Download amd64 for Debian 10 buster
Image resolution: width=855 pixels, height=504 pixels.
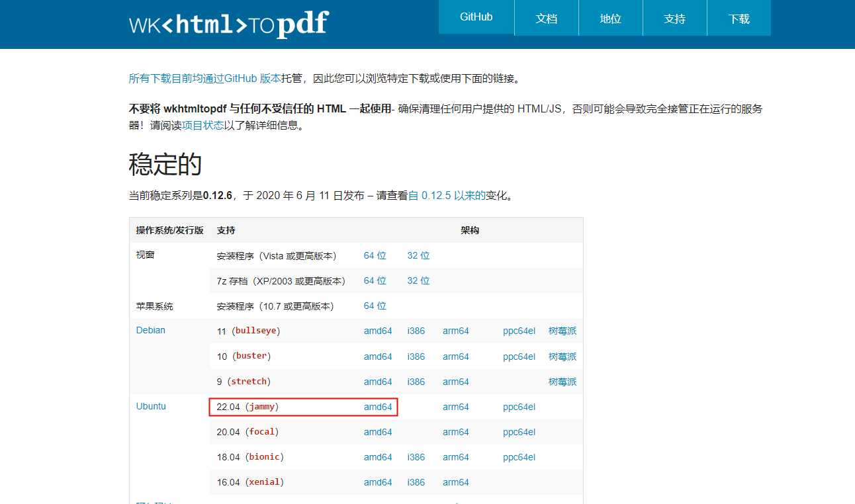tap(378, 357)
